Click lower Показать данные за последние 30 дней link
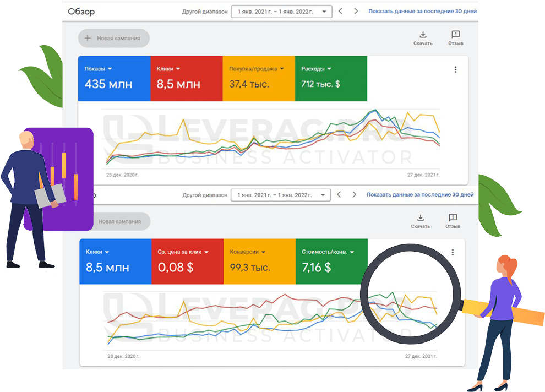The image size is (545, 392). 420,194
